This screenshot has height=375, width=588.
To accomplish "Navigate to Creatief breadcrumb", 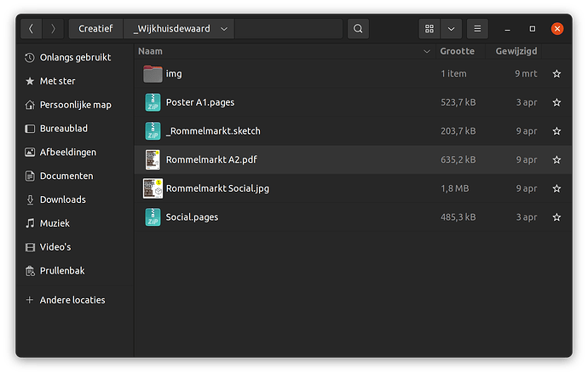I will (95, 28).
